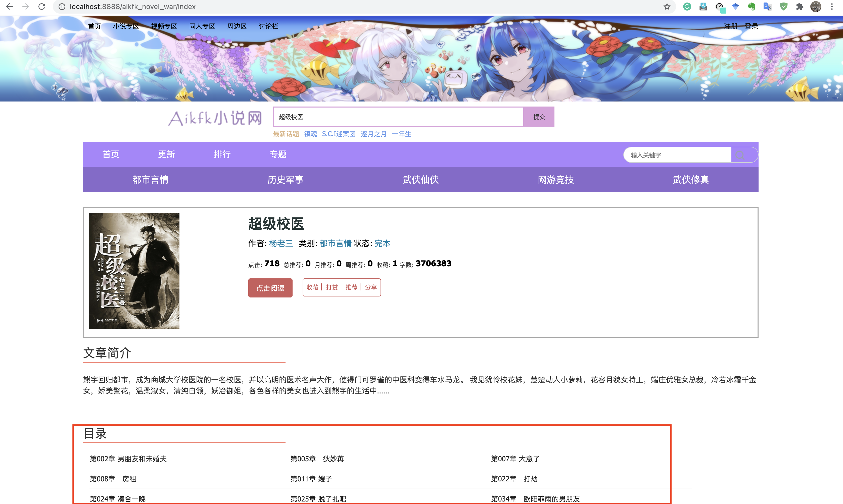Viewport: 843px width, 504px height.
Task: Click the AdGuard shield extension icon
Action: [784, 7]
